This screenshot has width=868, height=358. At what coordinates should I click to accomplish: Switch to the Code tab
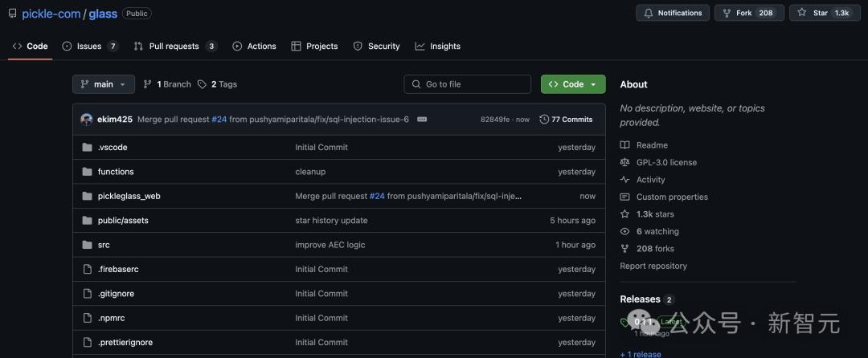coord(31,47)
